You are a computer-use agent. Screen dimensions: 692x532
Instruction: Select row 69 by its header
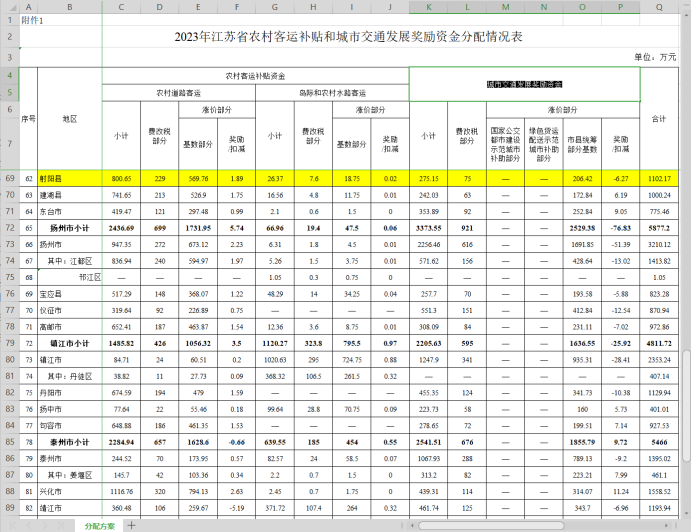[x=10, y=178]
